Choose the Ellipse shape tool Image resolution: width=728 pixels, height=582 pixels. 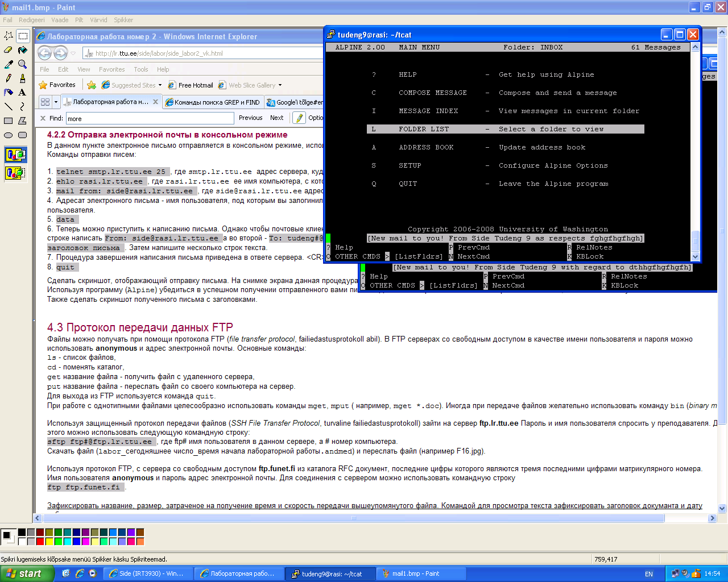coord(9,135)
